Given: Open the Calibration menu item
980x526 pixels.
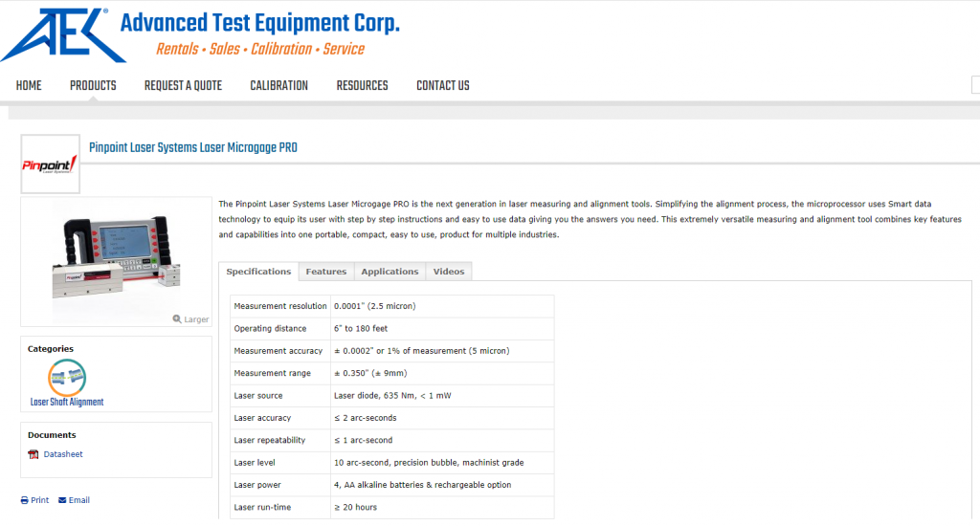Looking at the screenshot, I should [x=278, y=86].
